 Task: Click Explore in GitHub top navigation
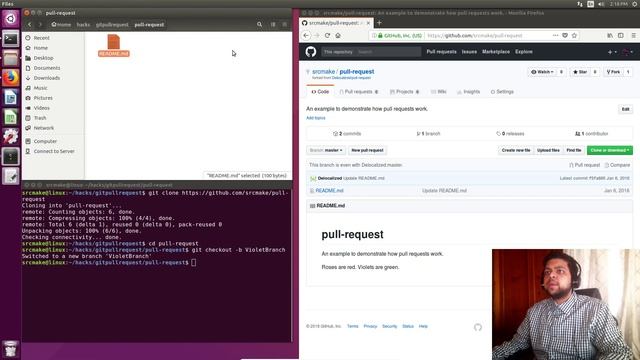(524, 52)
